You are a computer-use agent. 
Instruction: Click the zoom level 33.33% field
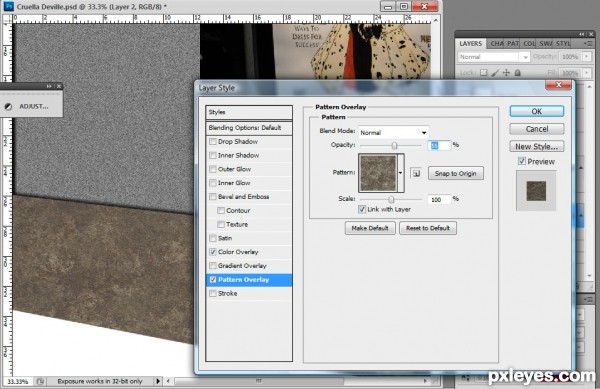pyautogui.click(x=18, y=381)
